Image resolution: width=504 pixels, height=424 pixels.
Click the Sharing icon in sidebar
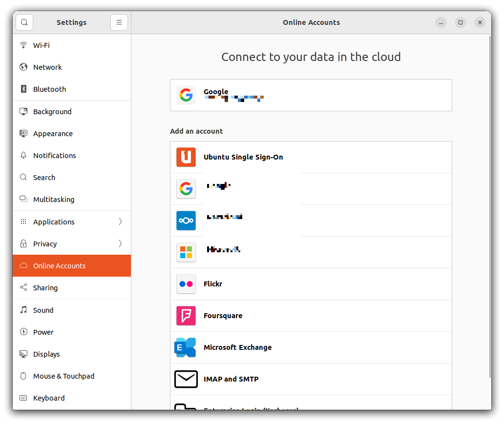click(x=23, y=287)
